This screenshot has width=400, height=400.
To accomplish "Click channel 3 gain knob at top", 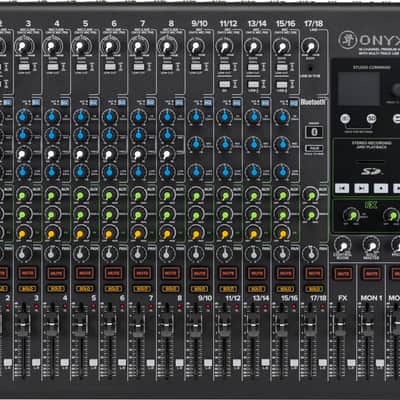I will [x=24, y=47].
